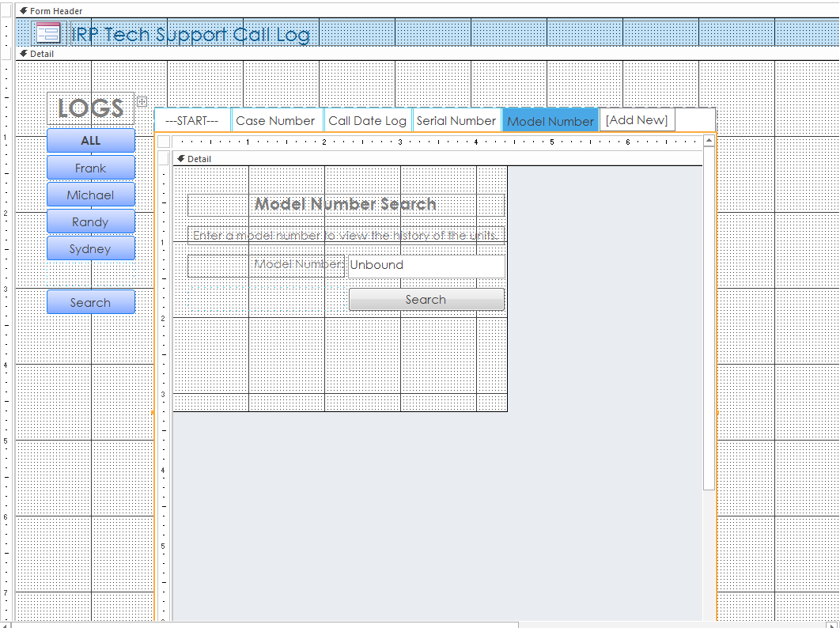Click the subform Detail section bar
This screenshot has width=840, height=628.
coord(437,159)
